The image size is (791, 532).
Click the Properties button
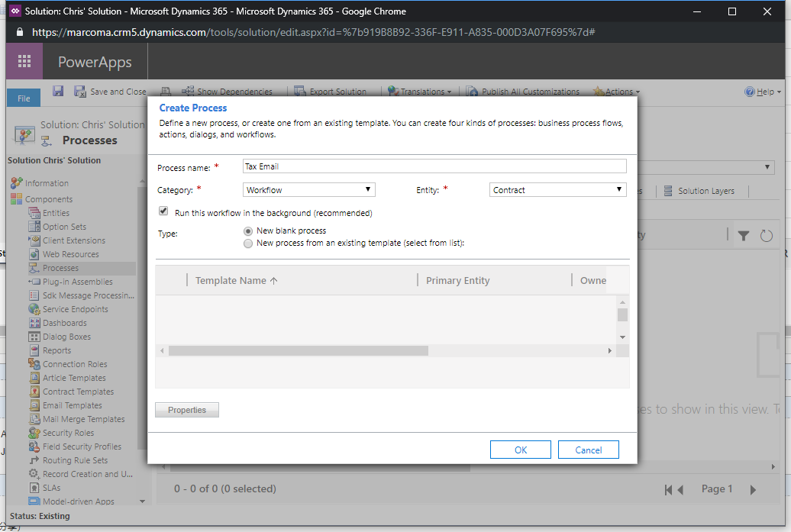click(186, 410)
